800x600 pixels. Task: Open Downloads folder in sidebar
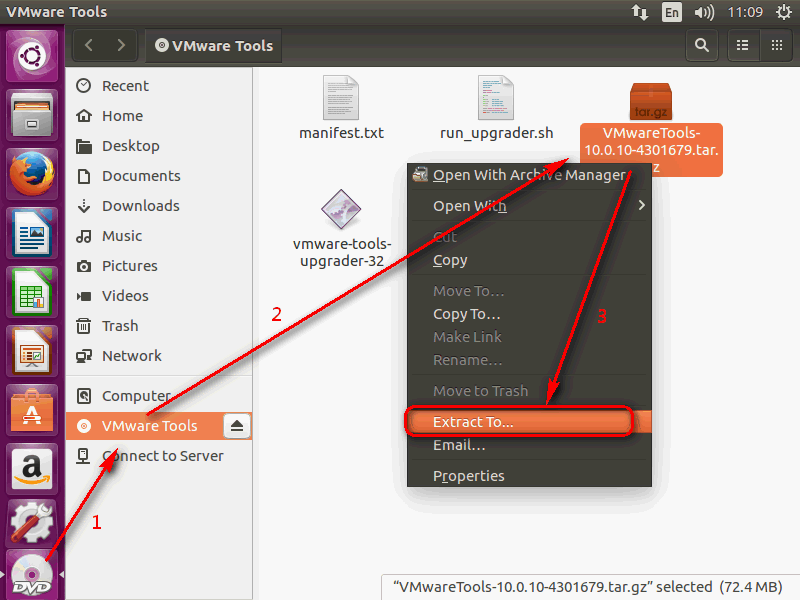click(159, 206)
